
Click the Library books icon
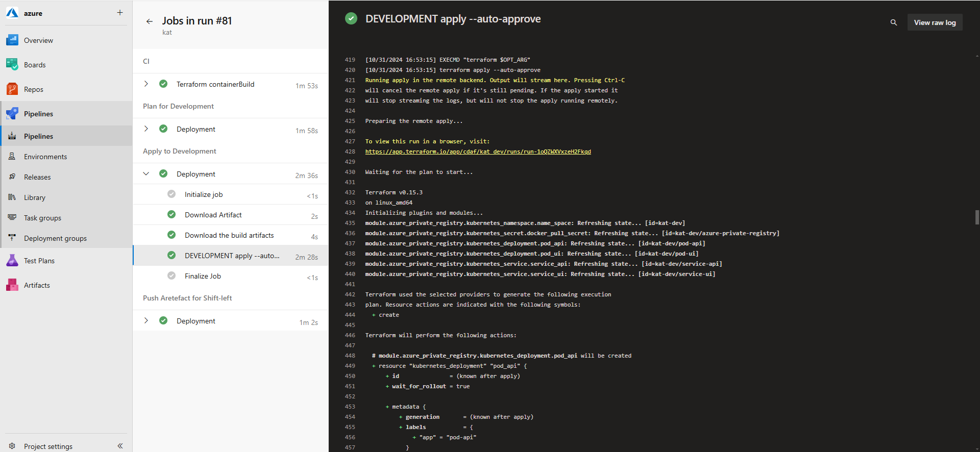click(x=12, y=197)
